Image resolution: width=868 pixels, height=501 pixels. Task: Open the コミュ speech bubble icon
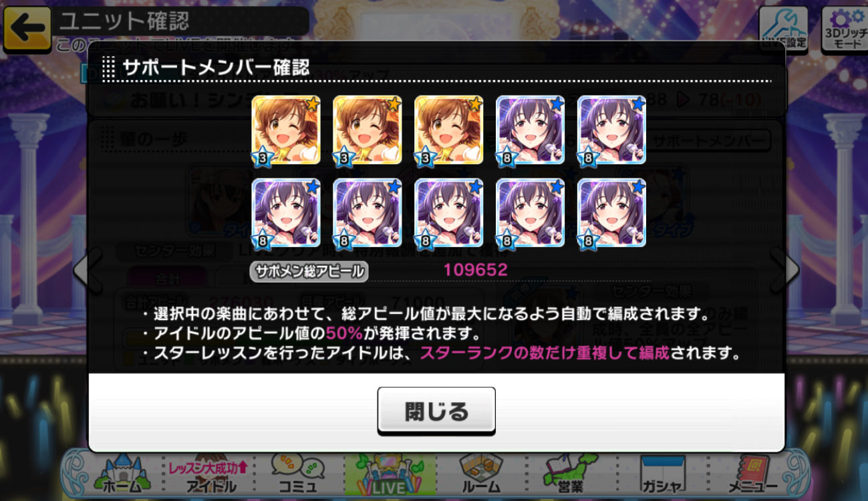299,475
